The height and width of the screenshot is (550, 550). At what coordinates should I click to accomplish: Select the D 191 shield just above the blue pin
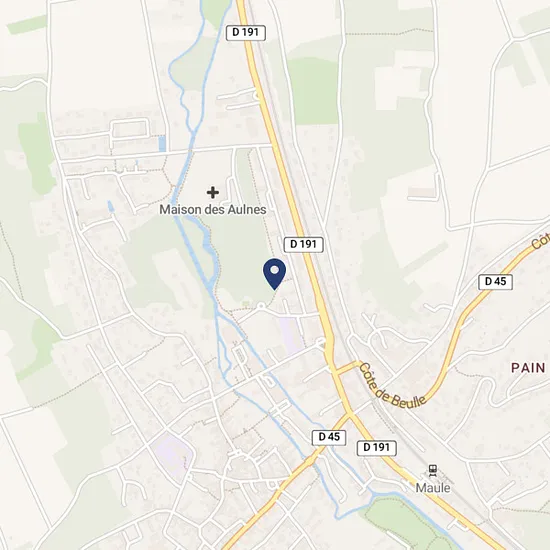303,244
